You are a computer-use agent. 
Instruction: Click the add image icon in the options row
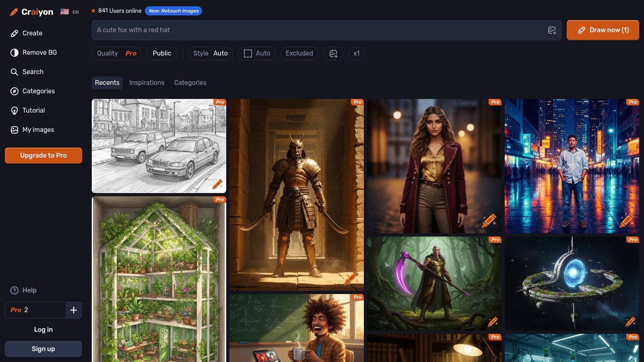click(333, 53)
